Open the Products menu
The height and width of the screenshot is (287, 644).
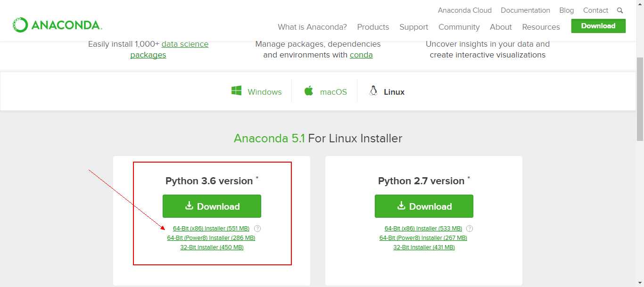(x=373, y=27)
